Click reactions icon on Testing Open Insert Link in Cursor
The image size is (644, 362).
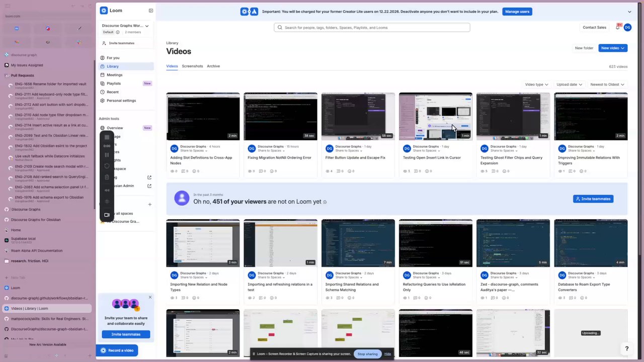pos(427,171)
